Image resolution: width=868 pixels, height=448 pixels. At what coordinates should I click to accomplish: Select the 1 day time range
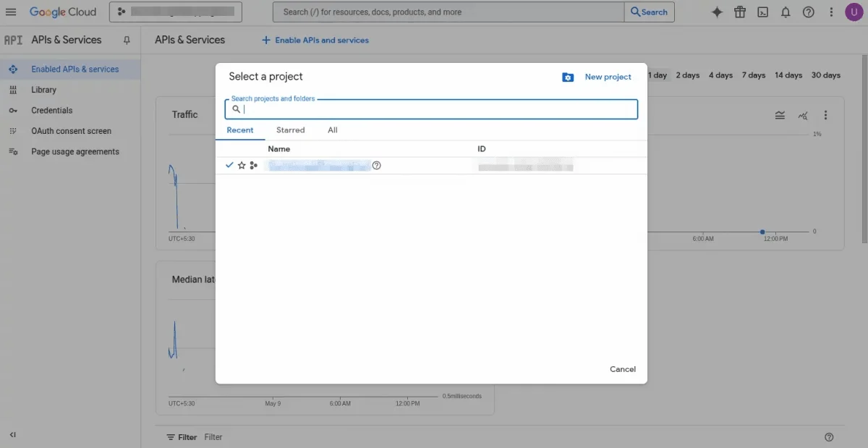click(x=657, y=75)
